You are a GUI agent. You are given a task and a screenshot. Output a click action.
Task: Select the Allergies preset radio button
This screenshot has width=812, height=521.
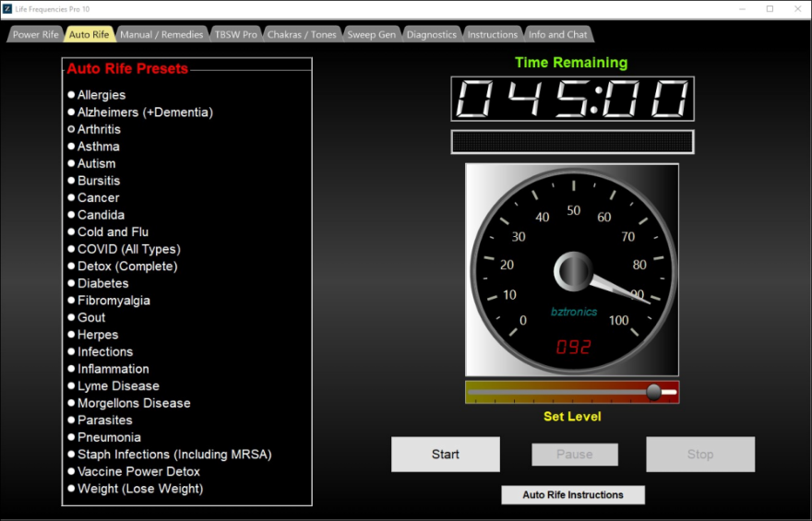[72, 95]
